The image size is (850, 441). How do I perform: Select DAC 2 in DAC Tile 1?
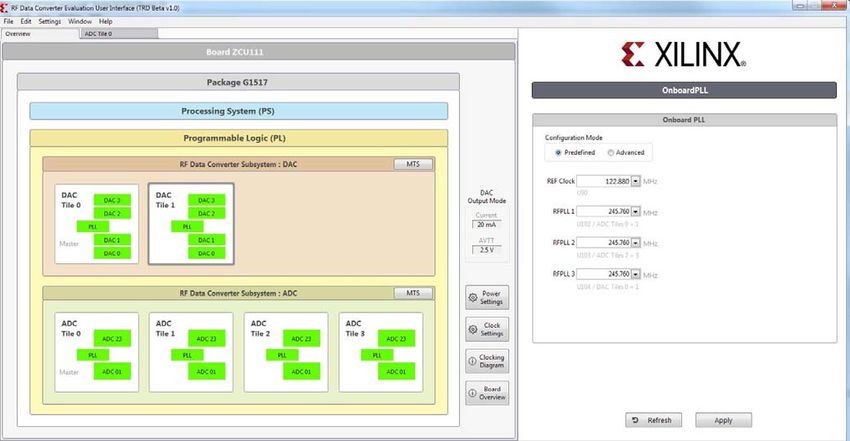(x=207, y=213)
